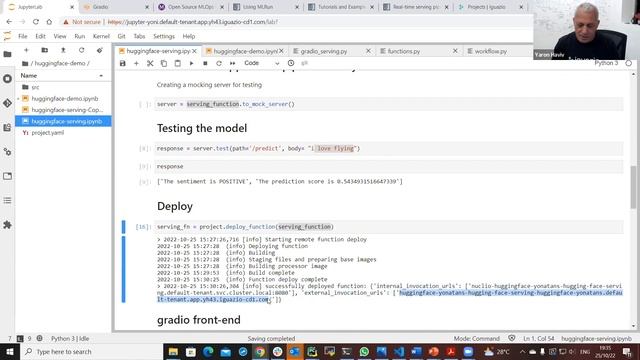Click the Windows taskbar search box
This screenshot has width=640, height=360.
(91, 351)
